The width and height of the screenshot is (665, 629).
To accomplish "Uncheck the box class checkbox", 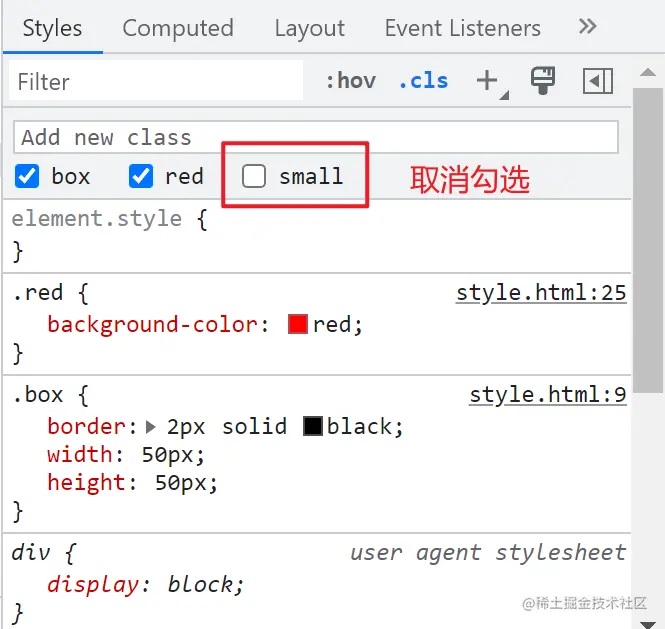I will click(27, 176).
